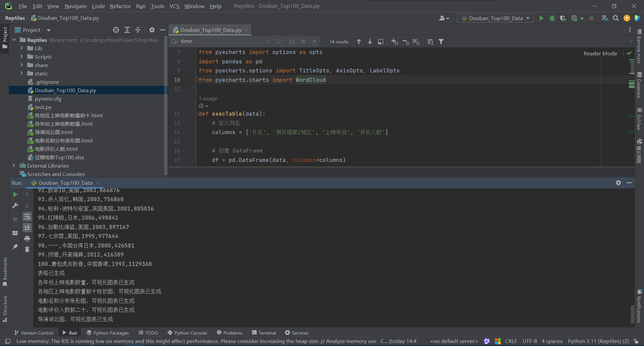Open the run configuration dropdown

(x=495, y=18)
